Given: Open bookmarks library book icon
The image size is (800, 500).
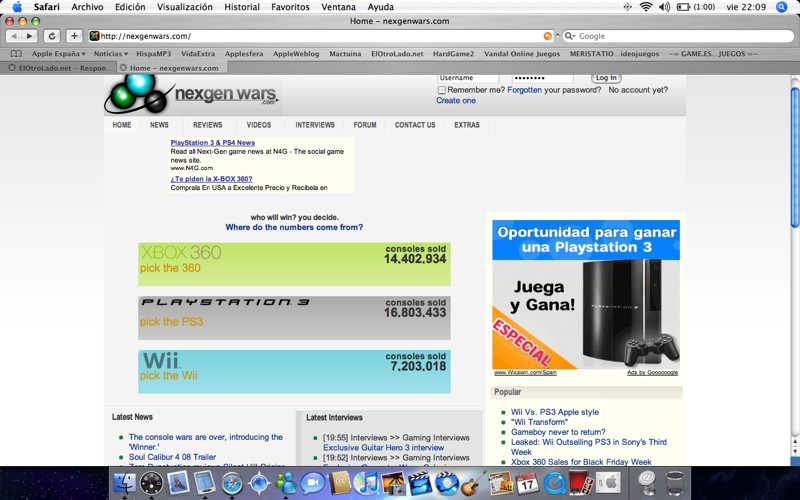Looking at the screenshot, I should point(16,54).
